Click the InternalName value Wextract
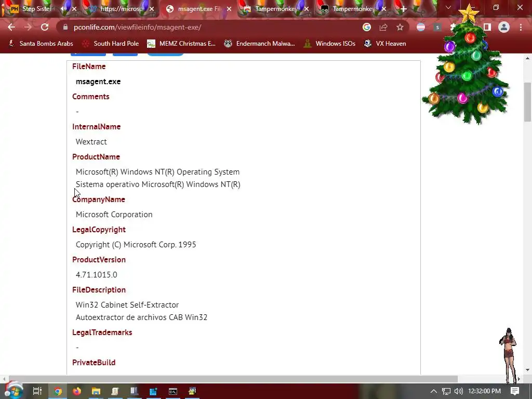Image resolution: width=532 pixels, height=399 pixels. (x=91, y=142)
